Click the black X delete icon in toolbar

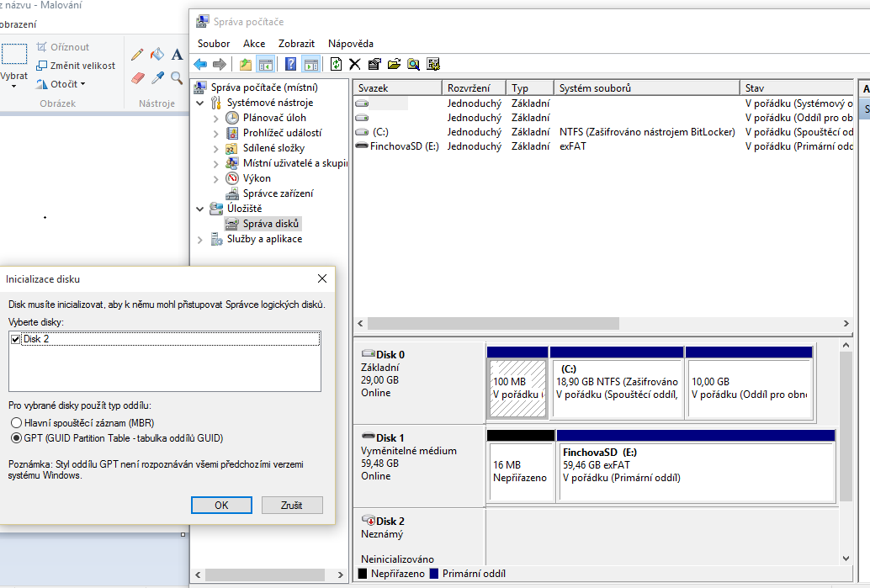coord(355,64)
